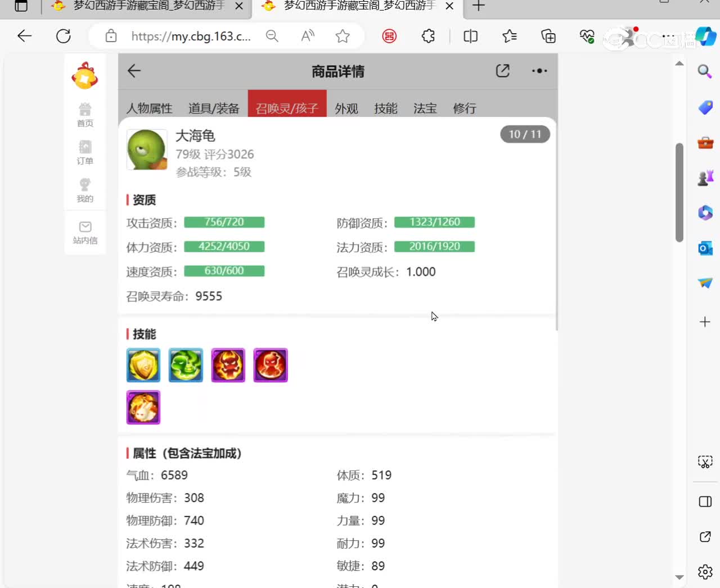Open Search in the Edge sidebar

click(x=705, y=71)
